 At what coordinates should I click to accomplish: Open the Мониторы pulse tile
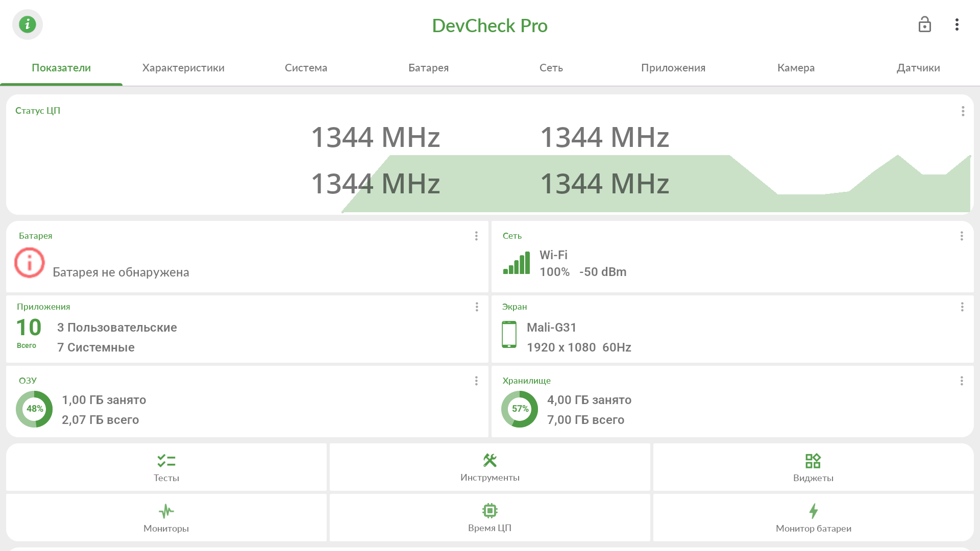[166, 518]
